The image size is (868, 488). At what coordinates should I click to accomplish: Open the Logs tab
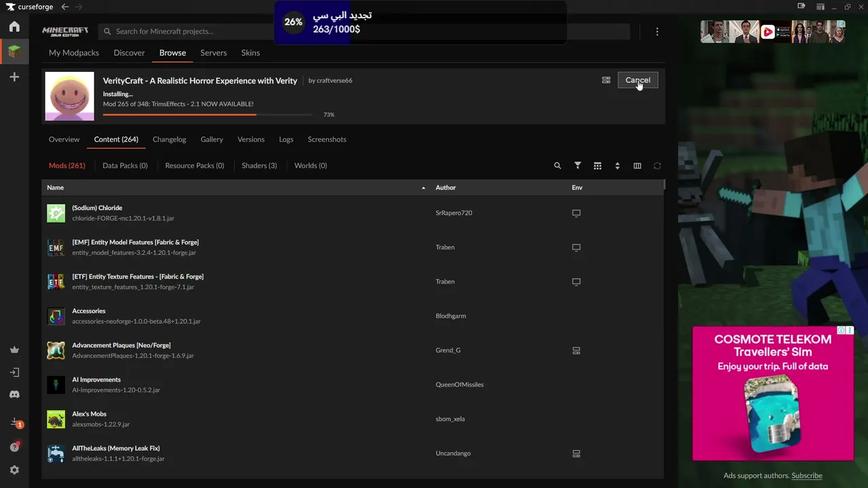pos(286,140)
